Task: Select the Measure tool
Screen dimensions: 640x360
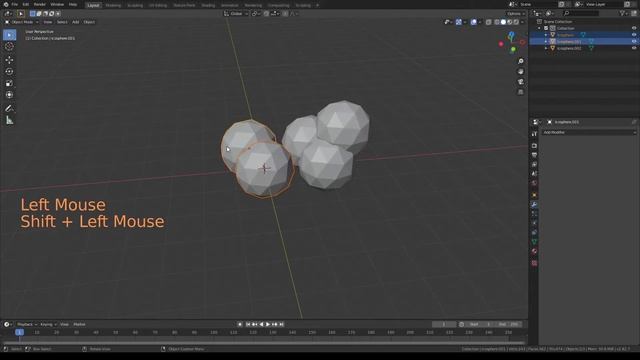Action: [x=9, y=120]
